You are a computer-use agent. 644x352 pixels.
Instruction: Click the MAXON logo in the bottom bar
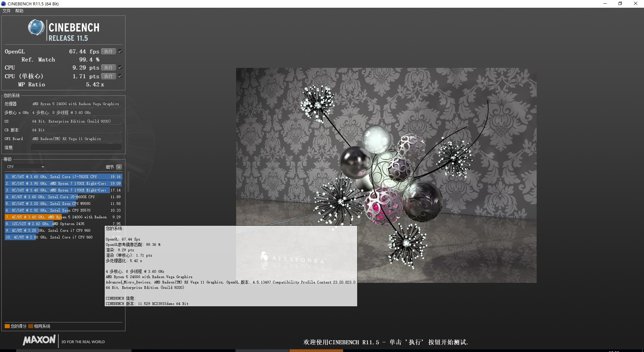point(39,341)
